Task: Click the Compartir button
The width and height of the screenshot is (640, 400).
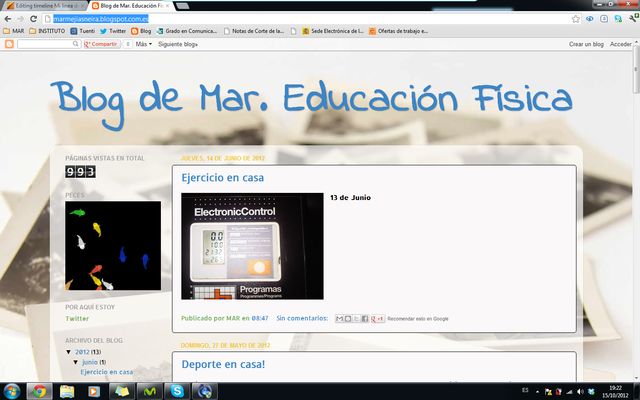Action: 101,44
